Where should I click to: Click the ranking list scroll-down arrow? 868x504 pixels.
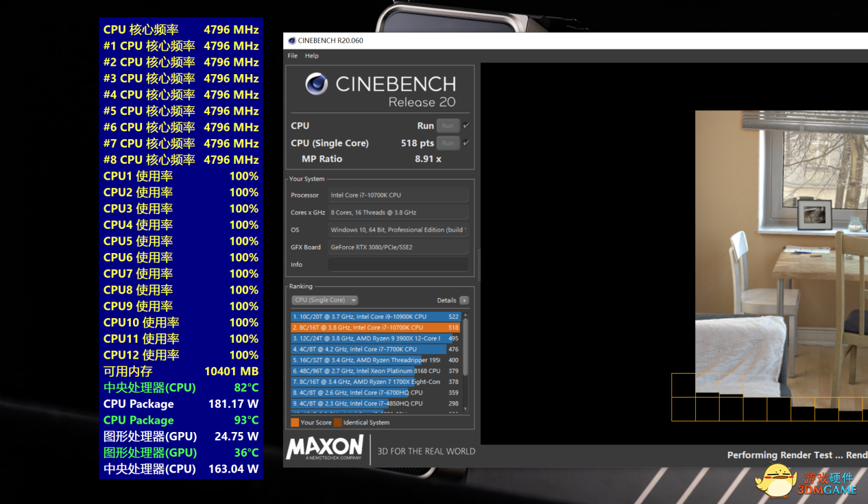tap(466, 409)
